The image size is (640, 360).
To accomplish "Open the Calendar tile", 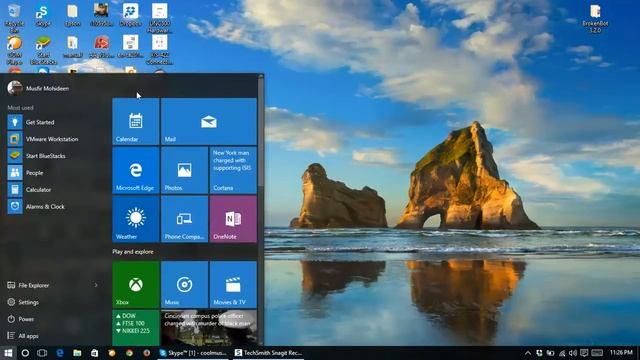I will coord(136,122).
